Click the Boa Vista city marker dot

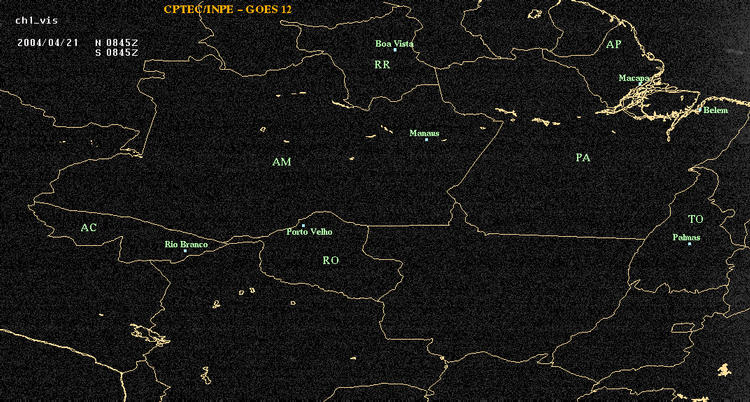395,50
